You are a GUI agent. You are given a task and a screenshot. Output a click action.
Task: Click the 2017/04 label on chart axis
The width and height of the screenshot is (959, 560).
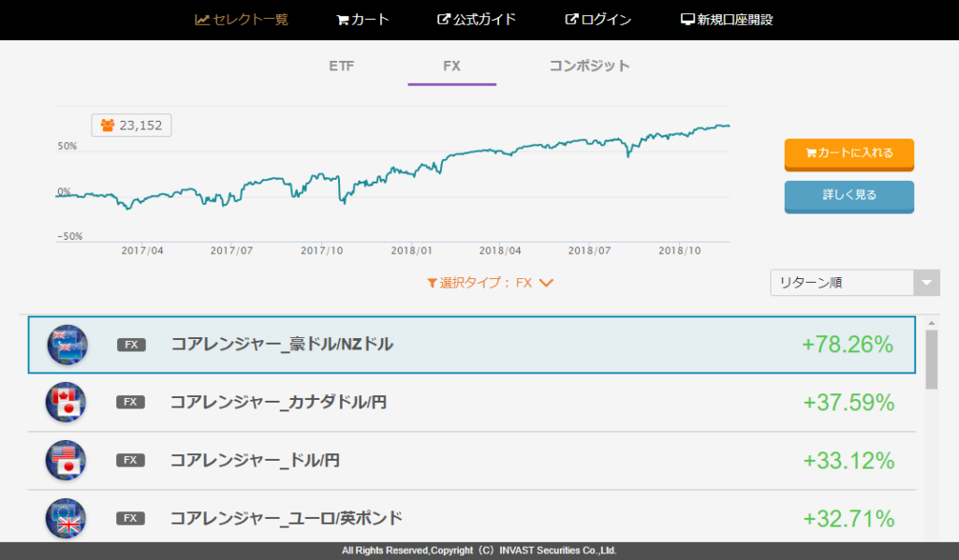point(142,251)
